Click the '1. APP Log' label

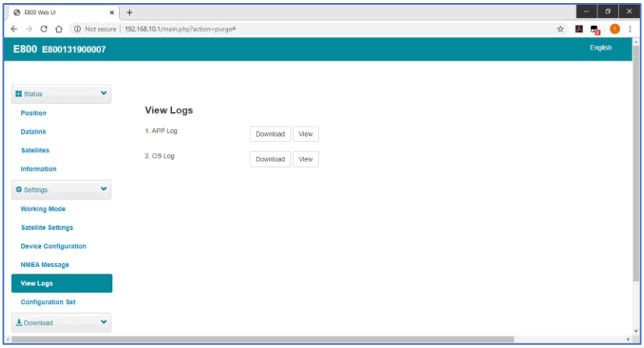point(161,131)
